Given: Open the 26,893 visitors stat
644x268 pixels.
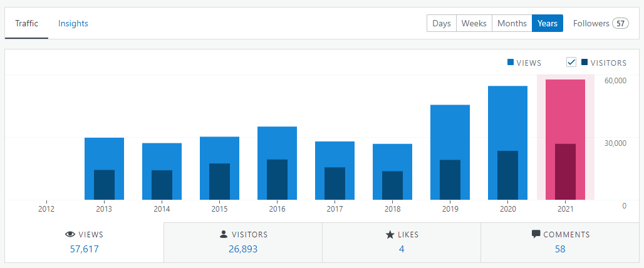Looking at the screenshot, I should pyautogui.click(x=243, y=249).
